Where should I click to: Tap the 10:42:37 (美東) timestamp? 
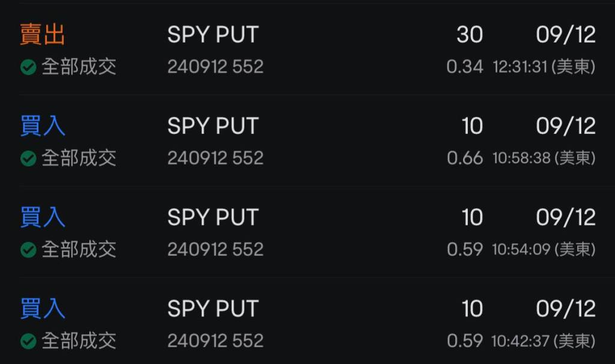coord(544,341)
